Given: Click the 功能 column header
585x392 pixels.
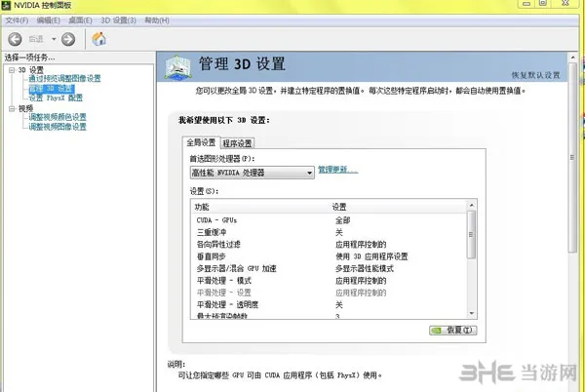Looking at the screenshot, I should (202, 207).
